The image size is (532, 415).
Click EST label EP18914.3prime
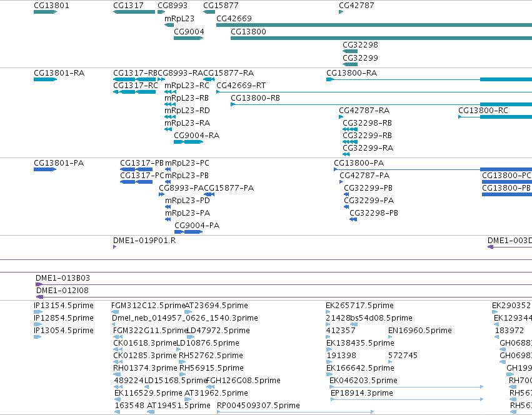362,394
